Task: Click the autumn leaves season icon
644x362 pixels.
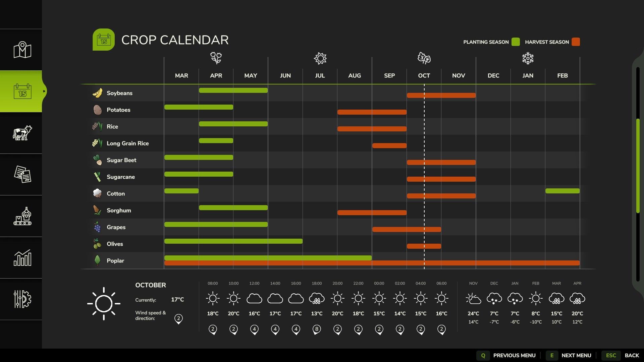Action: pyautogui.click(x=424, y=58)
